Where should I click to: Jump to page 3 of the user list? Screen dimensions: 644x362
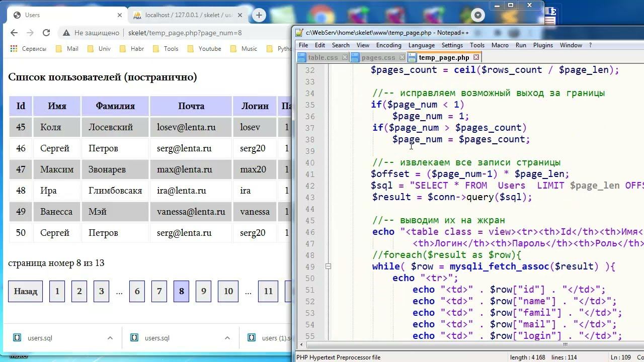pyautogui.click(x=101, y=292)
